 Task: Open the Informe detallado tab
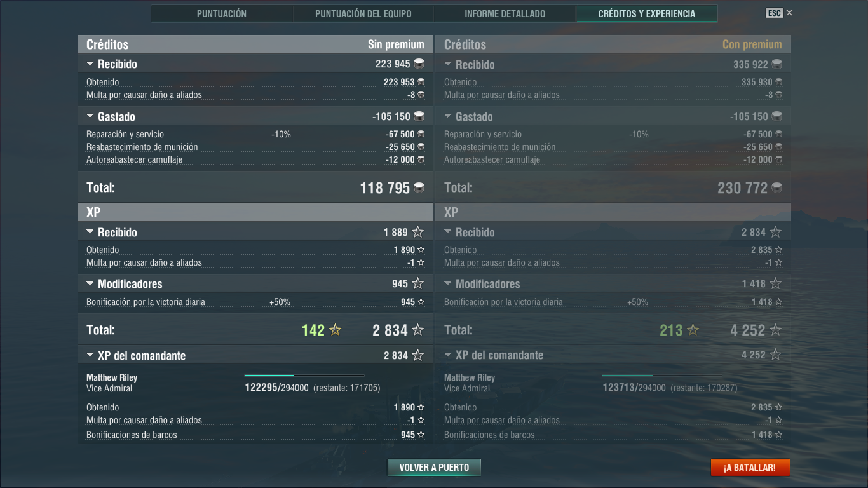505,13
